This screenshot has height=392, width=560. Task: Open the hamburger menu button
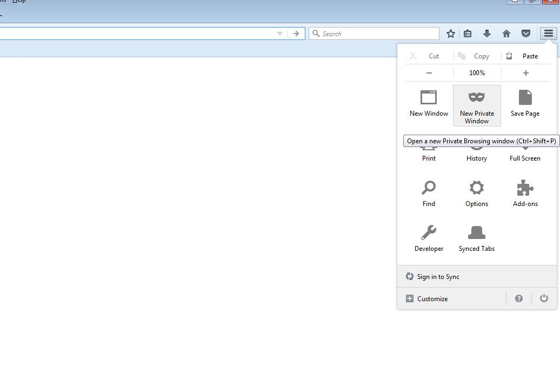[x=548, y=34]
